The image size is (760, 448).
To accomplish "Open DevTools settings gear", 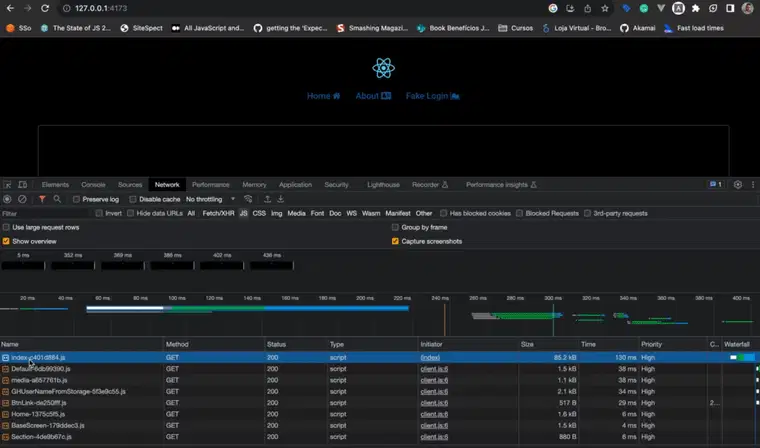I will pyautogui.click(x=738, y=185).
